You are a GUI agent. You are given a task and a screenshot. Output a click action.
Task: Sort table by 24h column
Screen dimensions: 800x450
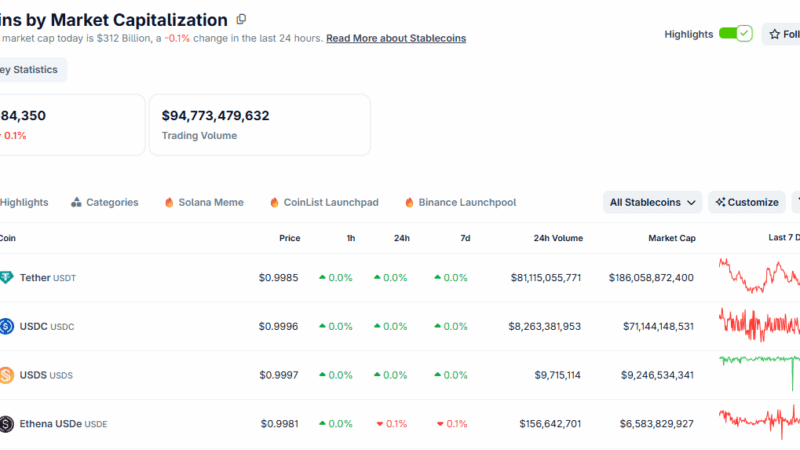pos(402,238)
